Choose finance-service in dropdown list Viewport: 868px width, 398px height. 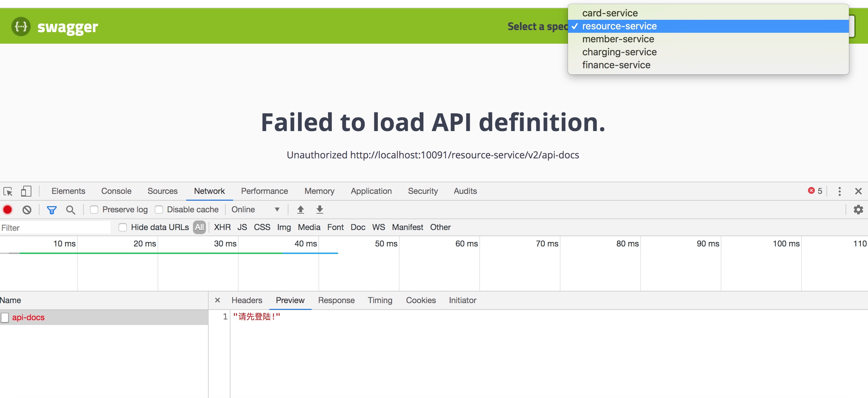pos(616,65)
